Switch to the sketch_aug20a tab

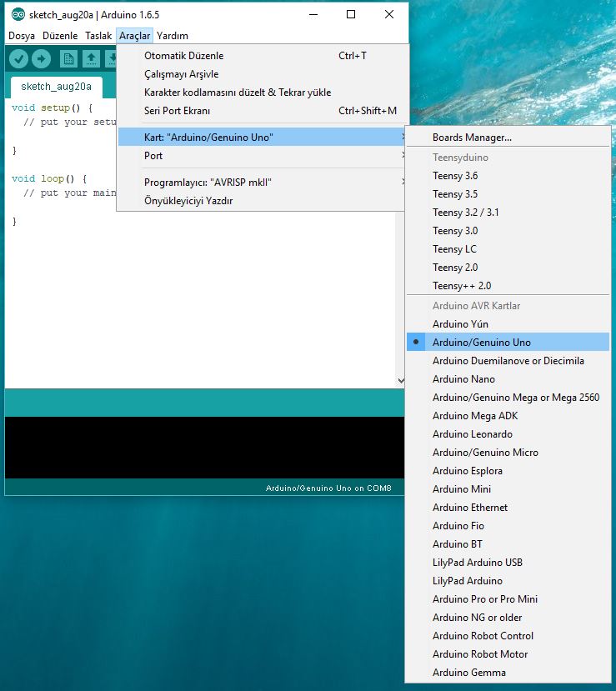click(57, 87)
